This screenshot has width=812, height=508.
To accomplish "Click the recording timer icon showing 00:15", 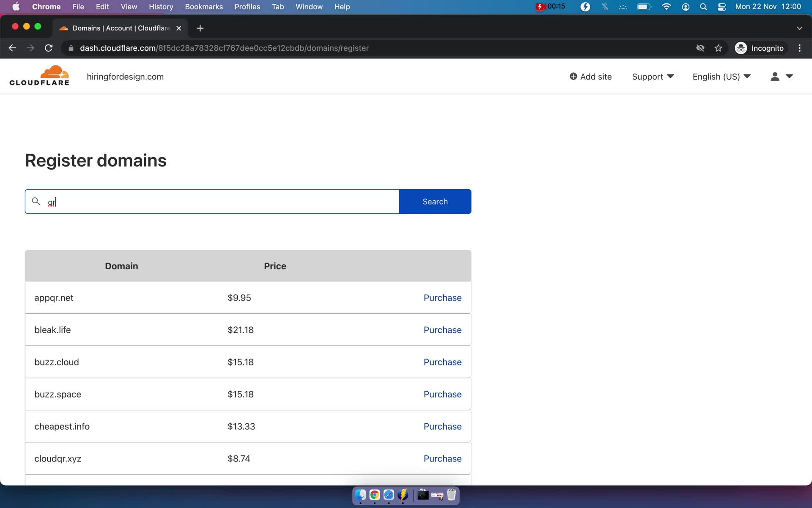I will pos(550,6).
